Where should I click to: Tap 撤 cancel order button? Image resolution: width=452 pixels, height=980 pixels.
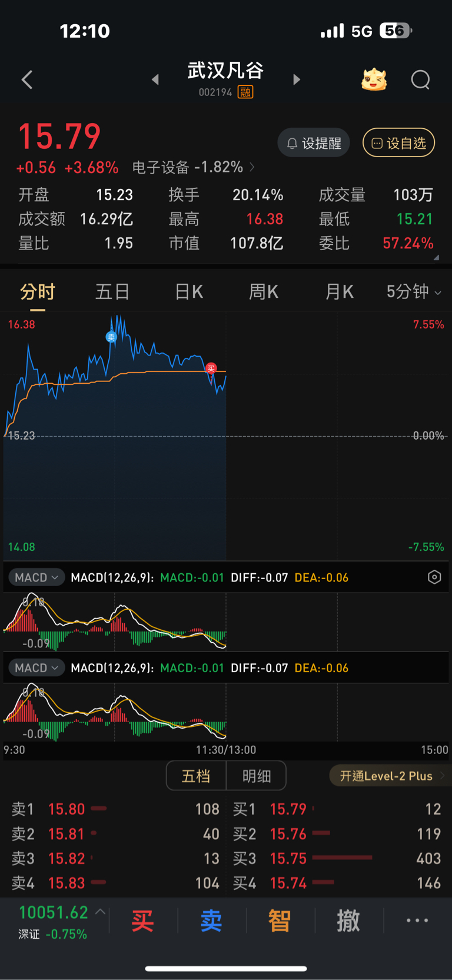pos(348,921)
